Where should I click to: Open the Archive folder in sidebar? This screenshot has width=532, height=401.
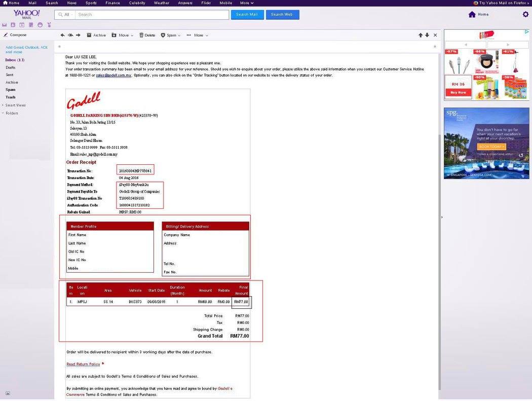coord(12,82)
